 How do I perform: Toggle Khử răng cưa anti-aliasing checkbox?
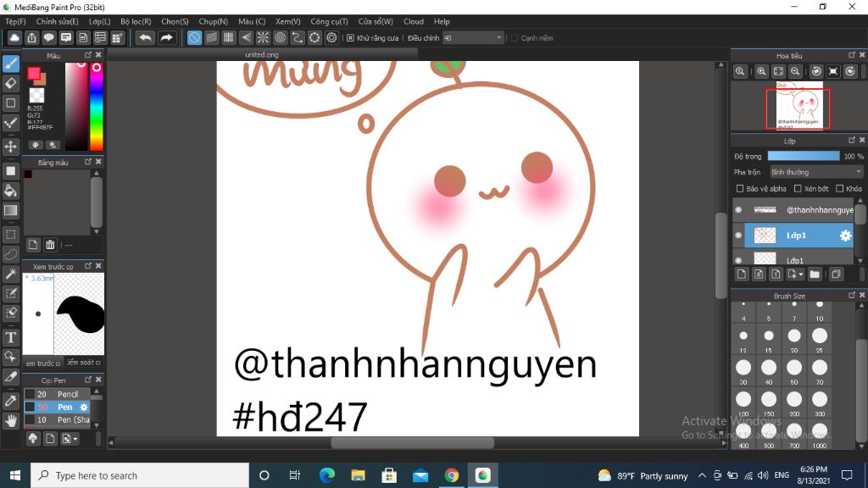click(x=350, y=37)
